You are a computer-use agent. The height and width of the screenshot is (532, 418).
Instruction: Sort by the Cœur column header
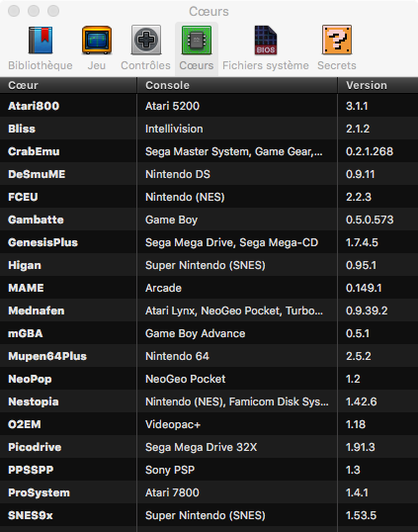68,85
